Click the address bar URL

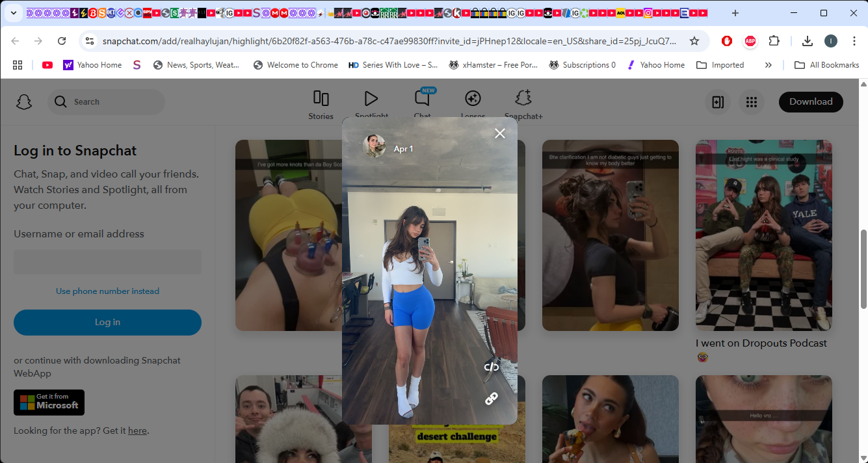click(x=389, y=41)
